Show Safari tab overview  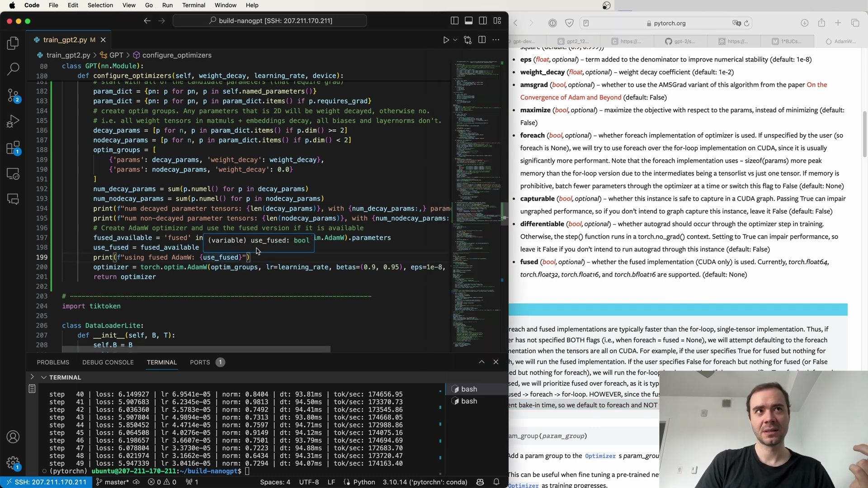click(x=855, y=23)
